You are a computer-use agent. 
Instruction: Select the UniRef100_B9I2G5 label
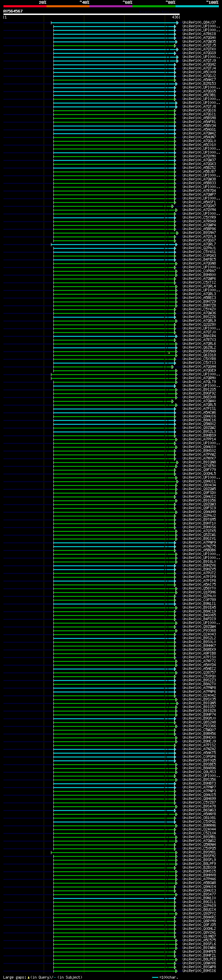tap(199, 390)
